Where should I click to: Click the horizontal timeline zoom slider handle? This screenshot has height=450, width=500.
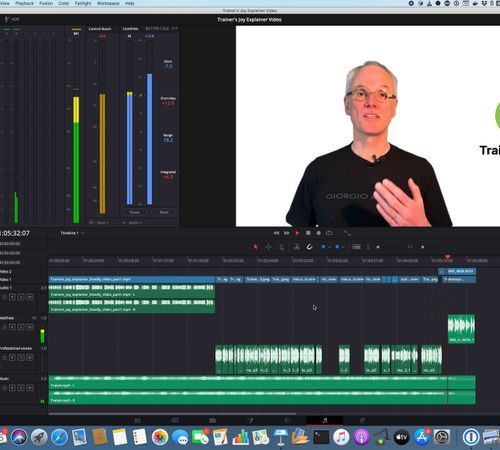[x=422, y=247]
